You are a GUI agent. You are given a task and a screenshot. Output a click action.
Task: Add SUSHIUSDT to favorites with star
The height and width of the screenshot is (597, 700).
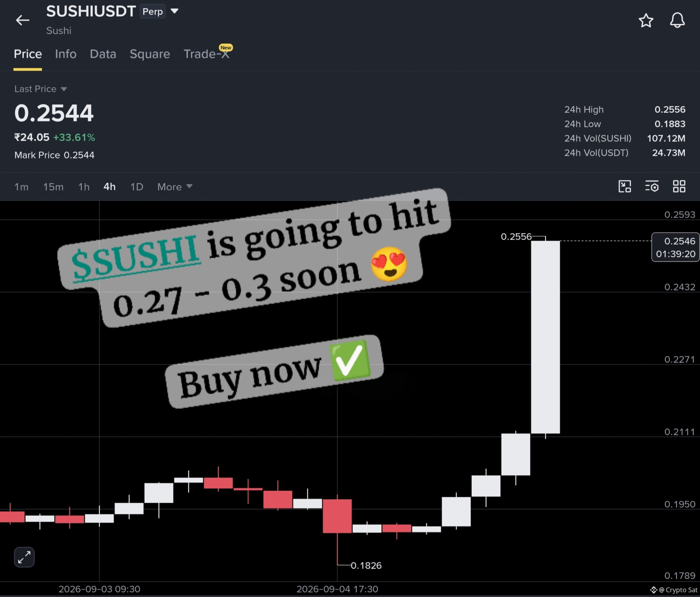pyautogui.click(x=646, y=21)
